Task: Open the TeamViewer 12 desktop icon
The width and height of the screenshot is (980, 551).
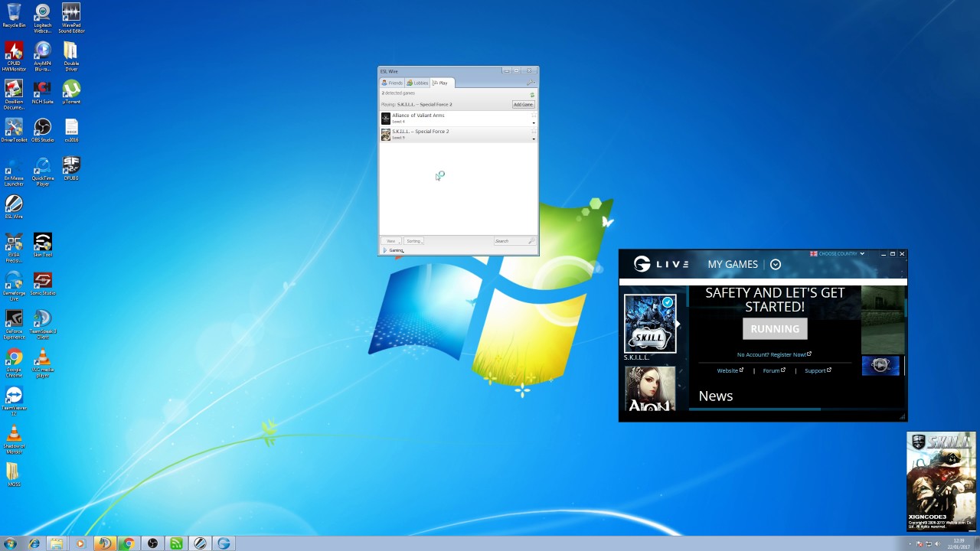Action: coord(14,401)
